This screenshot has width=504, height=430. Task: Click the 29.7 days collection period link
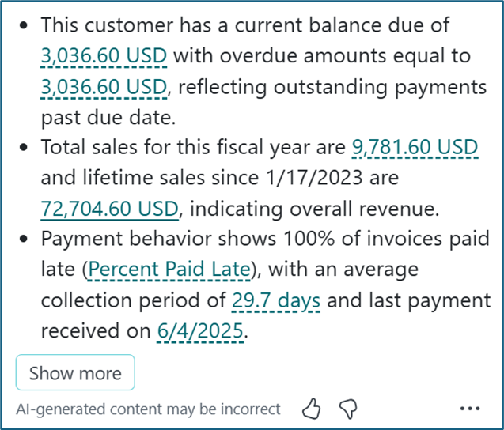275,301
